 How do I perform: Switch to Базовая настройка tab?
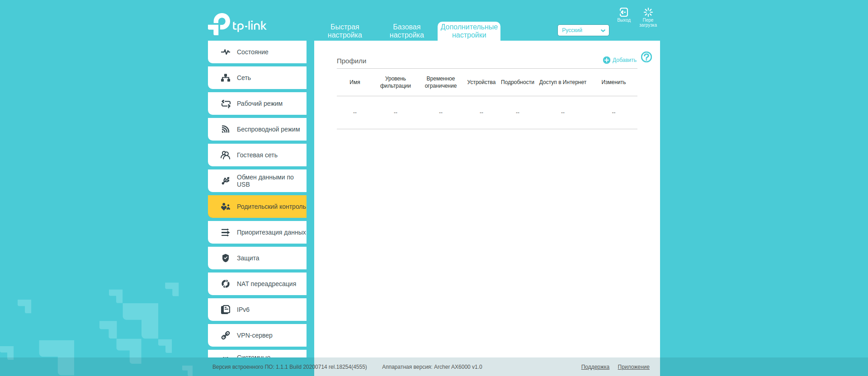pos(406,31)
